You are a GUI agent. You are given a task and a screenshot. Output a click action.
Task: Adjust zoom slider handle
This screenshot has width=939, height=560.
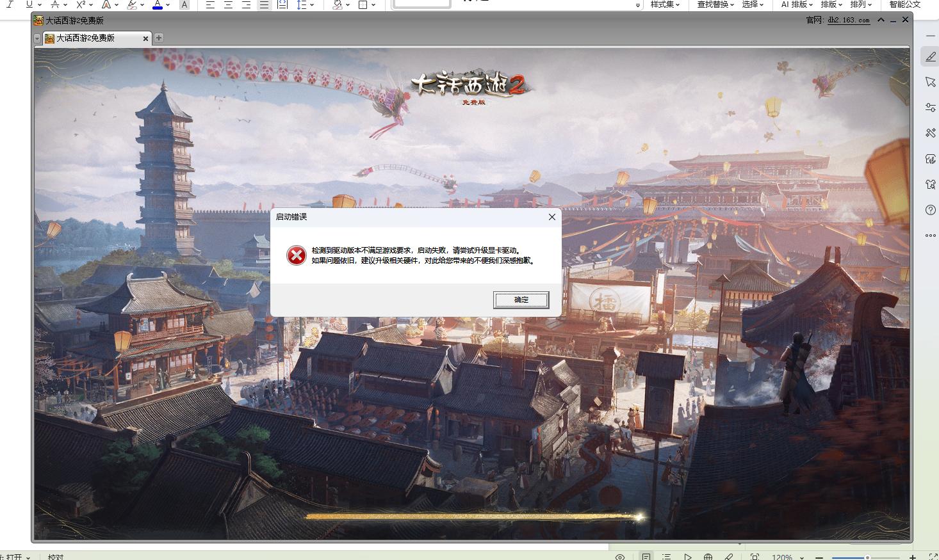(867, 557)
